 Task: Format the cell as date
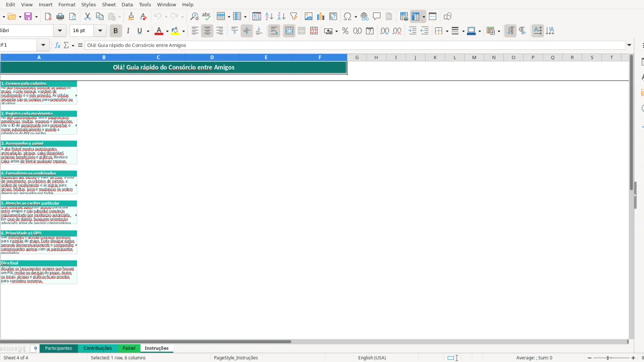click(x=370, y=31)
